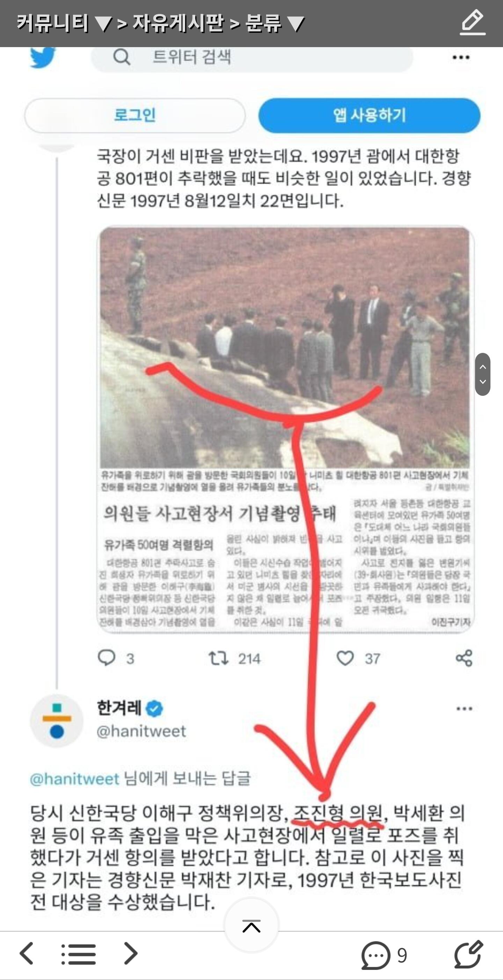
Task: Tap the pencil edit icon in header
Action: click(x=473, y=23)
